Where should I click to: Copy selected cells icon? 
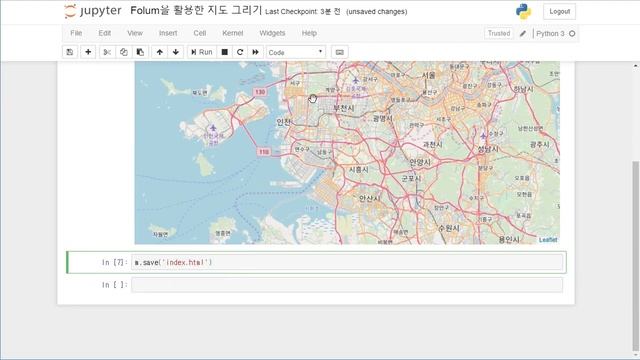pyautogui.click(x=124, y=52)
